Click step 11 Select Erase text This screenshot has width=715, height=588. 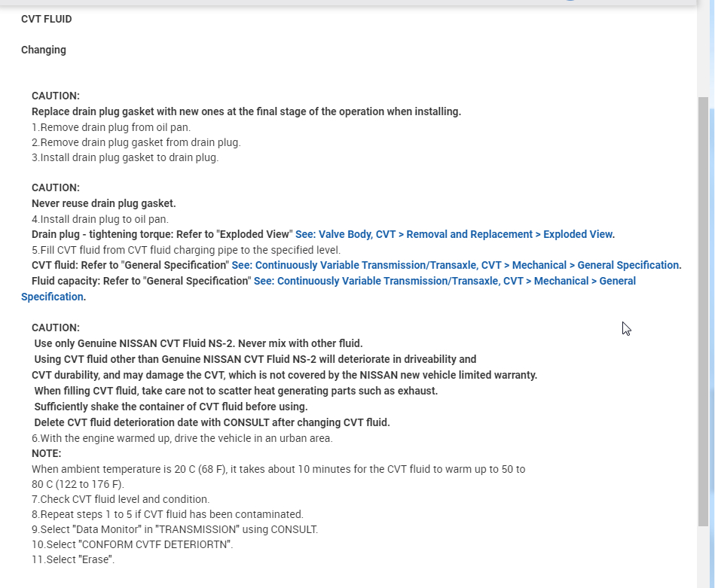(x=73, y=559)
